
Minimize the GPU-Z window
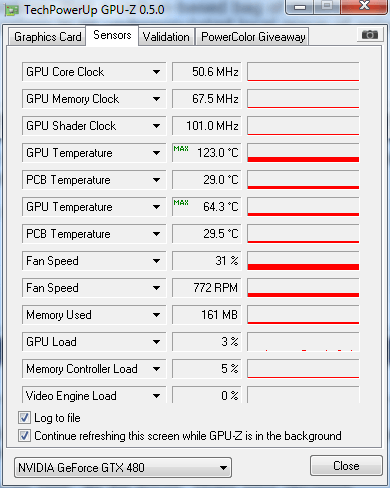(300, 7)
